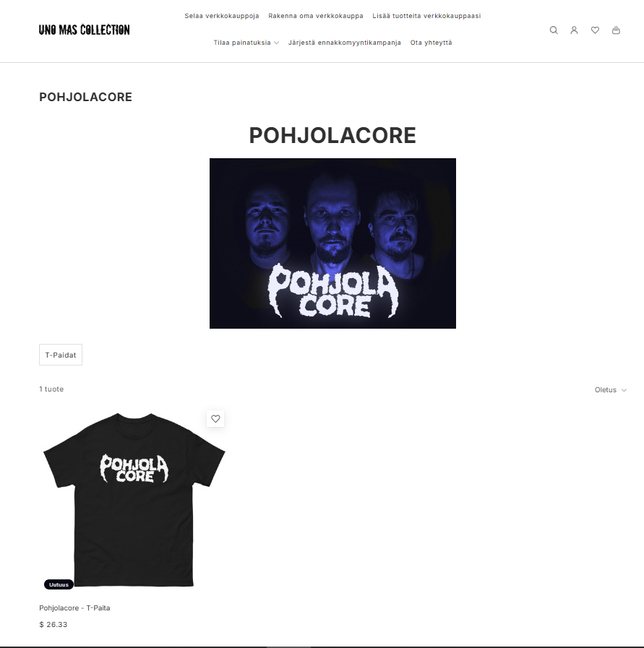The width and height of the screenshot is (644, 648).
Task: Click the $ 26.33 product price
Action: tap(53, 624)
